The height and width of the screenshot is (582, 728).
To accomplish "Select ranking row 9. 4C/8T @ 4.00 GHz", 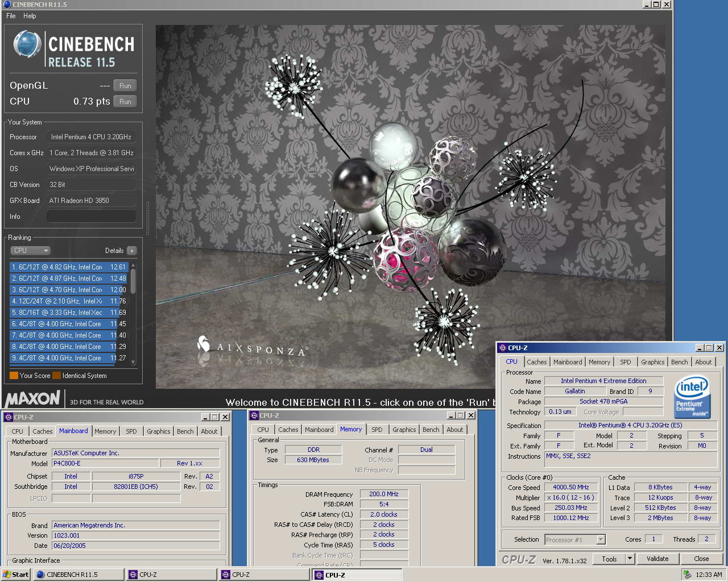I will [69, 358].
